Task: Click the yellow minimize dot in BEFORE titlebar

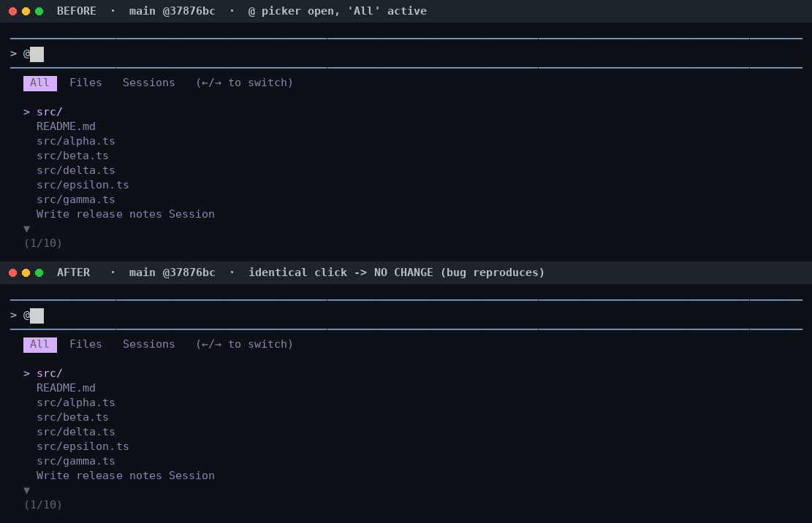Action: coord(26,12)
